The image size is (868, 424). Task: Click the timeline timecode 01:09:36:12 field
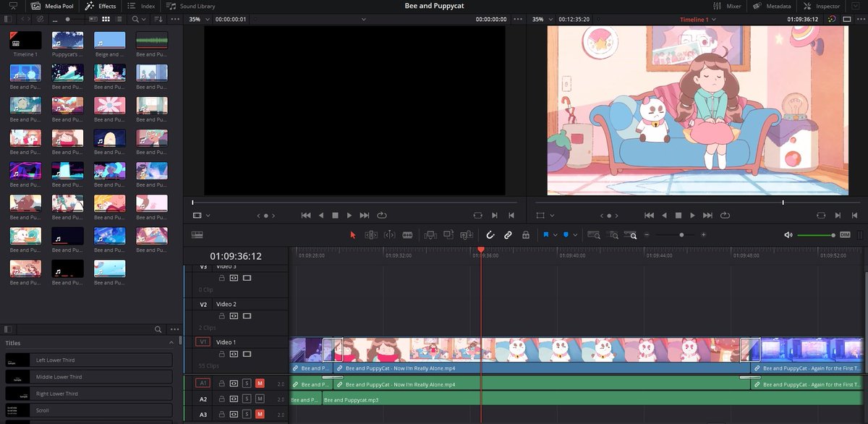[x=236, y=256]
